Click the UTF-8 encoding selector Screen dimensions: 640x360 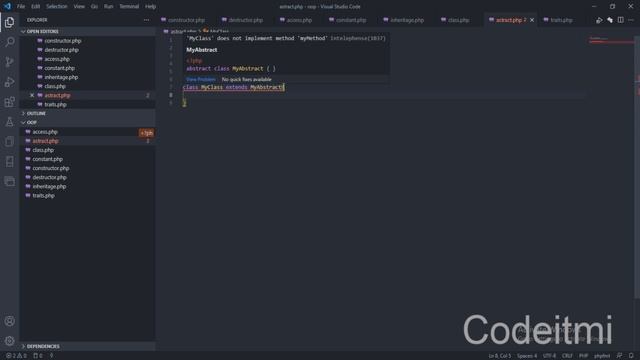549,356
